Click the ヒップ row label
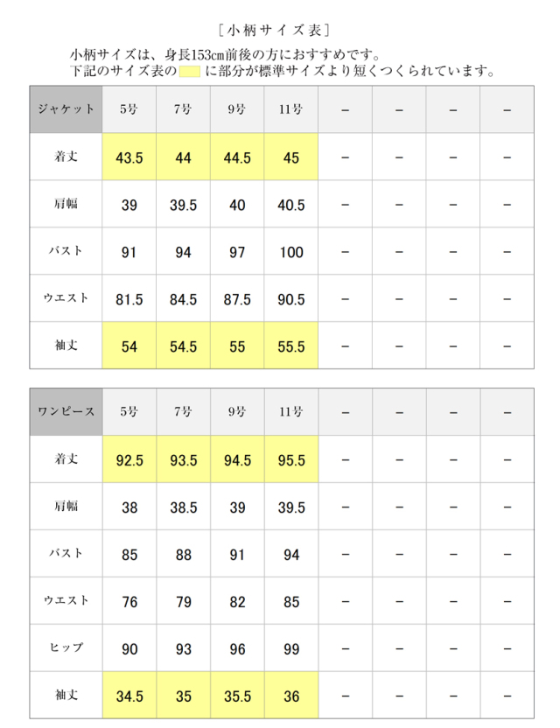560x728 pixels. [x=66, y=648]
